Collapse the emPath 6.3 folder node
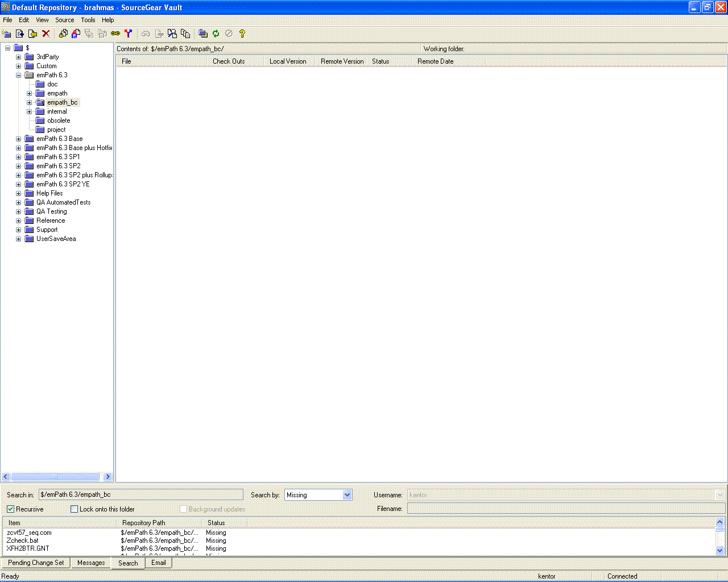Screen dimensions: 728x582 click(18, 75)
